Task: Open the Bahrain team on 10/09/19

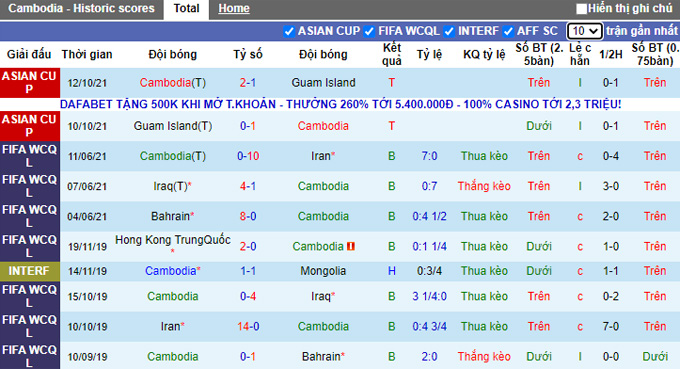Action: pyautogui.click(x=323, y=357)
